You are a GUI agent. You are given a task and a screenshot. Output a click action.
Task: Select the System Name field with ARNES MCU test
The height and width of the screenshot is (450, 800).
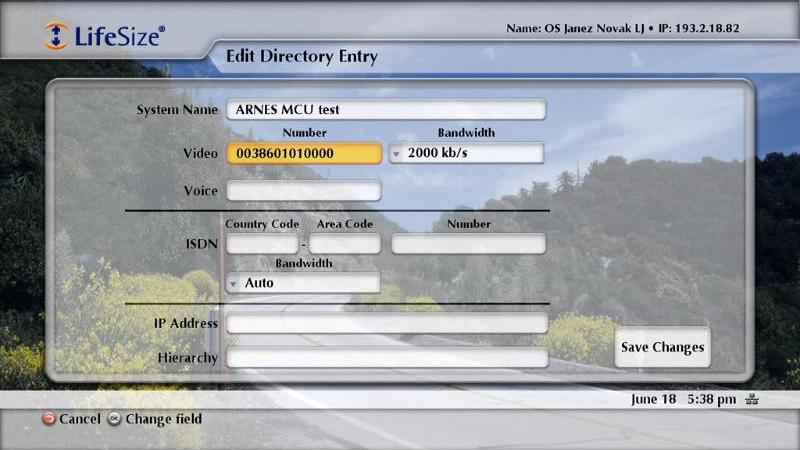(386, 109)
